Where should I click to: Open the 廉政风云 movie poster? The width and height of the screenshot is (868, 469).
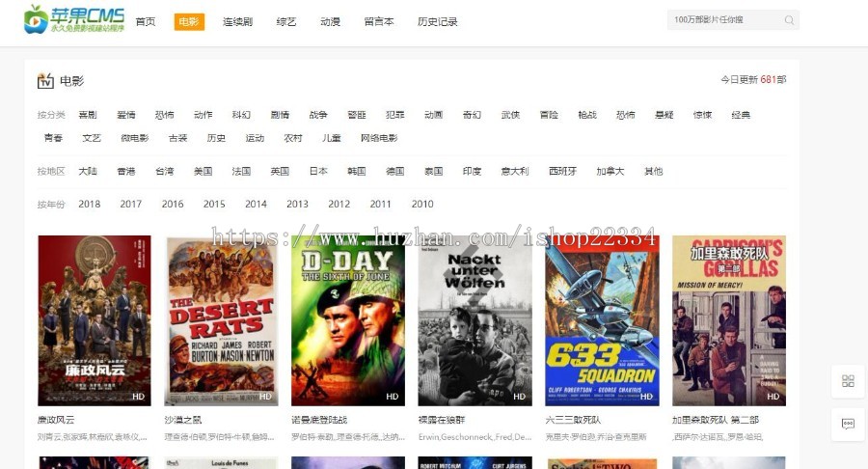(95, 320)
